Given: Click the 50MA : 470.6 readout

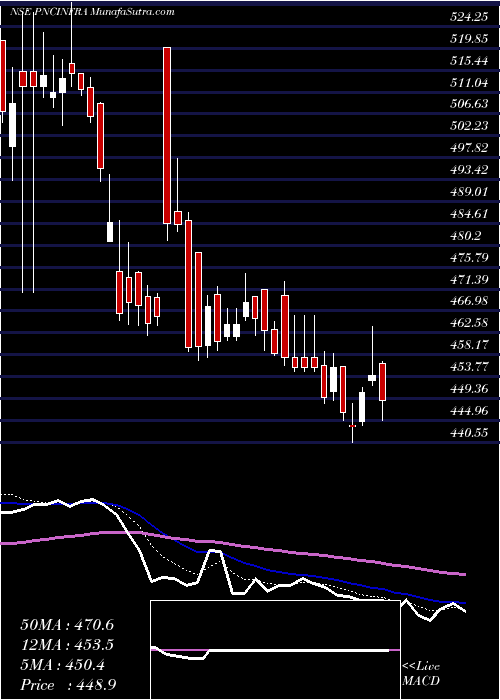Looking at the screenshot, I should (67, 625).
